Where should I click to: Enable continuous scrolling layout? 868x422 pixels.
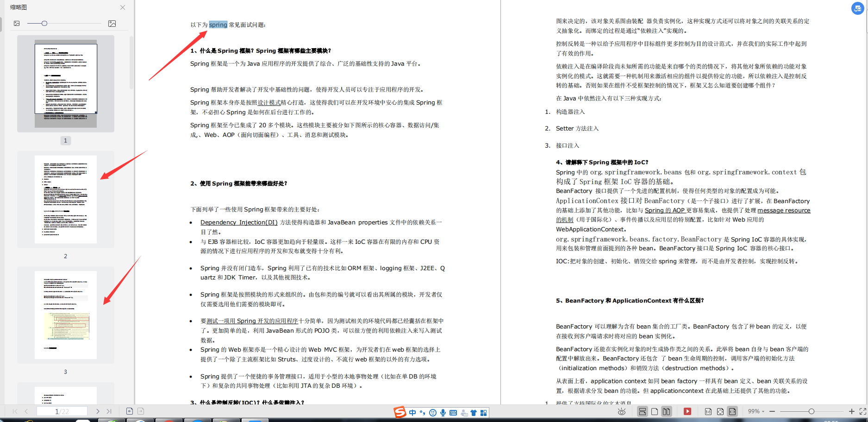pos(643,411)
